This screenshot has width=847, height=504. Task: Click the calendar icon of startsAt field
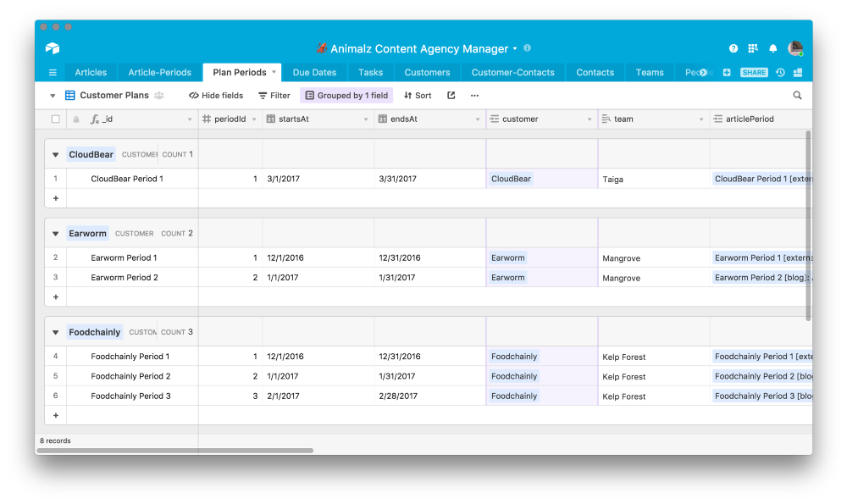(271, 119)
